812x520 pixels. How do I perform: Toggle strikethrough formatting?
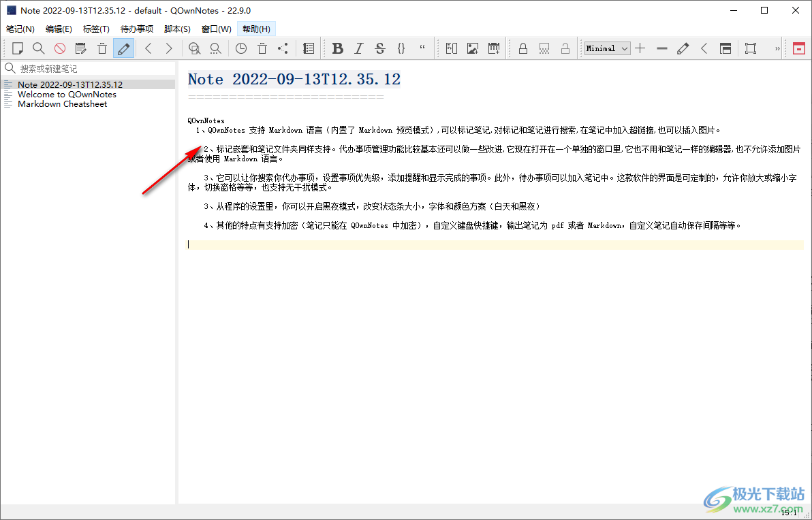pos(379,48)
